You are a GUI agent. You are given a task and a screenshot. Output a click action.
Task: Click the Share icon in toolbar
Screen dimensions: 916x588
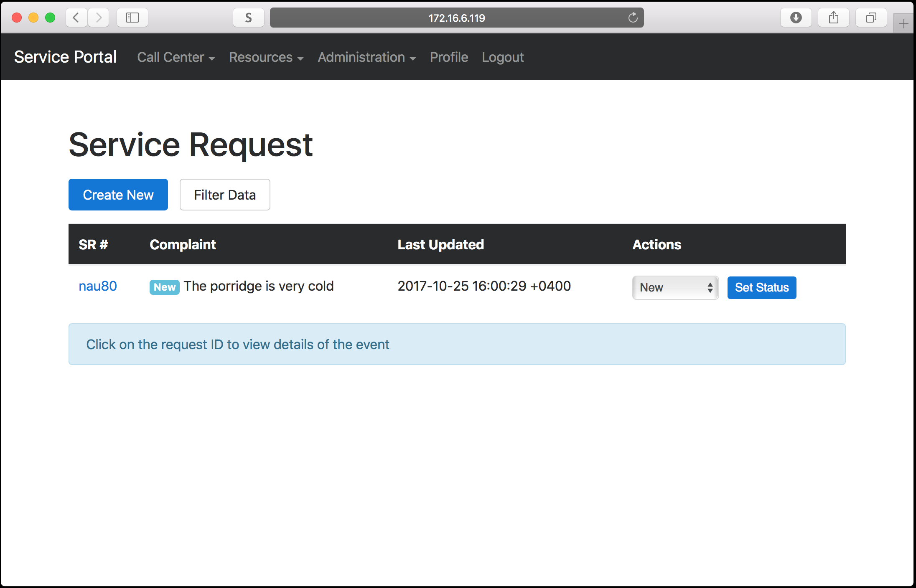(x=833, y=18)
